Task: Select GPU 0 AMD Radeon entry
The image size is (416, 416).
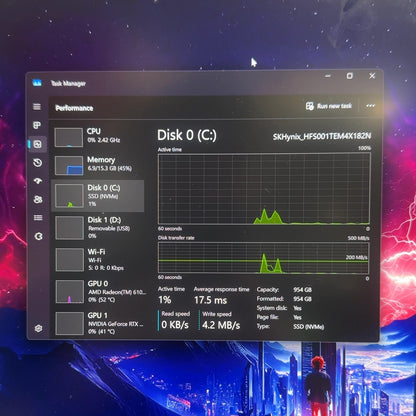Action: pos(99,291)
